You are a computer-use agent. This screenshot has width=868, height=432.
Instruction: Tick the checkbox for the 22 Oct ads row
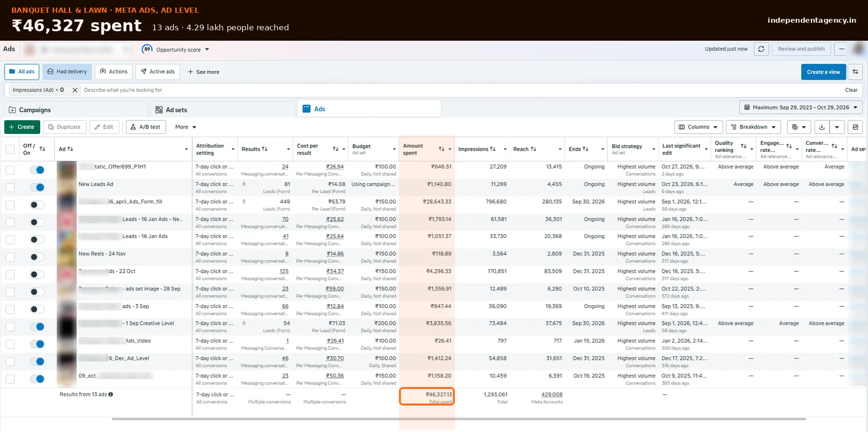click(10, 274)
